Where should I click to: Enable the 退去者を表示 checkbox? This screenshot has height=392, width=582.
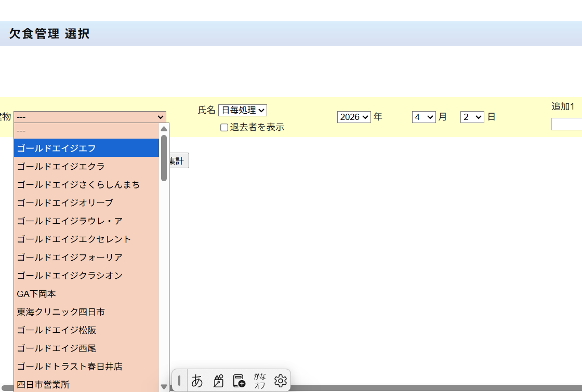(x=224, y=128)
